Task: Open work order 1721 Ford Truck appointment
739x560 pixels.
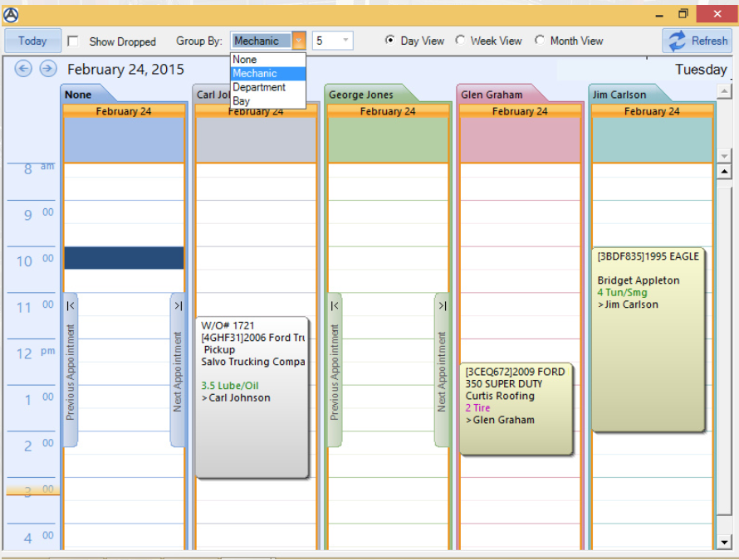Action: [253, 398]
